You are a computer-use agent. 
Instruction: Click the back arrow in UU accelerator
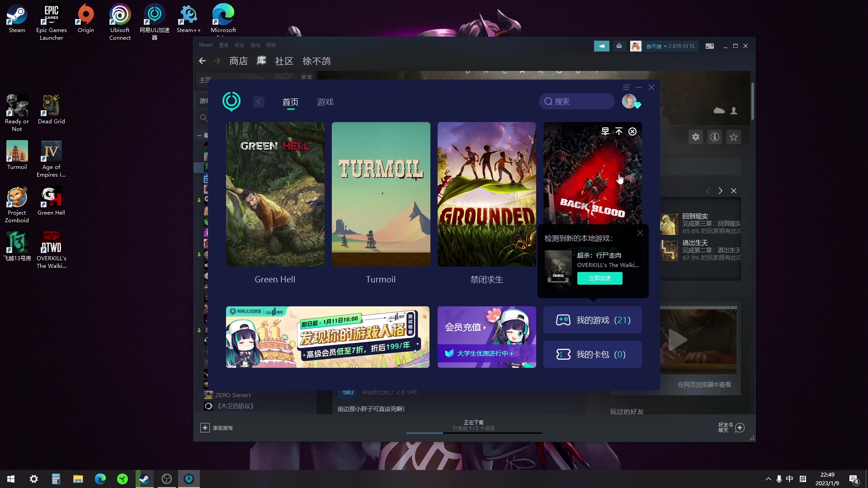tap(259, 102)
